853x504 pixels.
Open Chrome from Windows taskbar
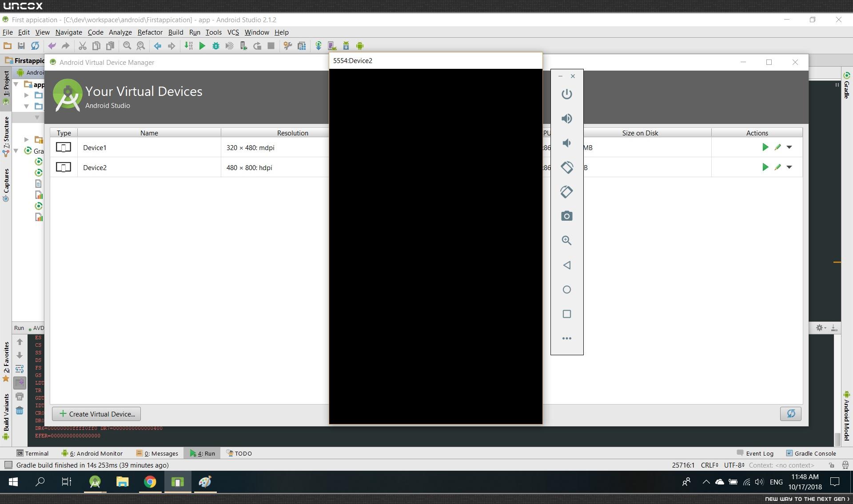click(x=150, y=482)
